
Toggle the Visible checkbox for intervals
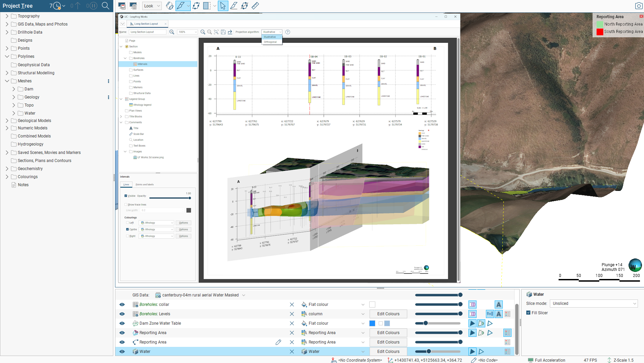[126, 196]
